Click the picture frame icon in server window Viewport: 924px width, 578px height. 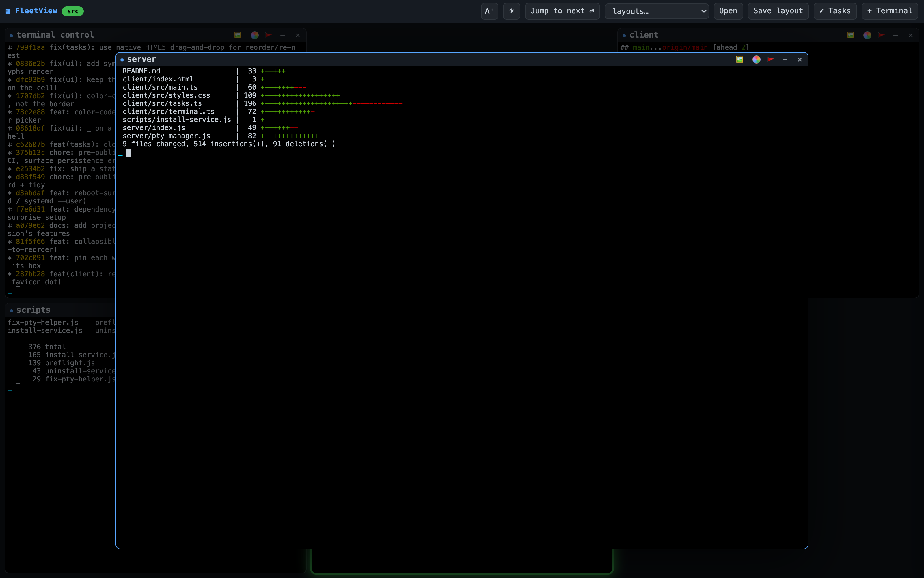[x=739, y=59]
